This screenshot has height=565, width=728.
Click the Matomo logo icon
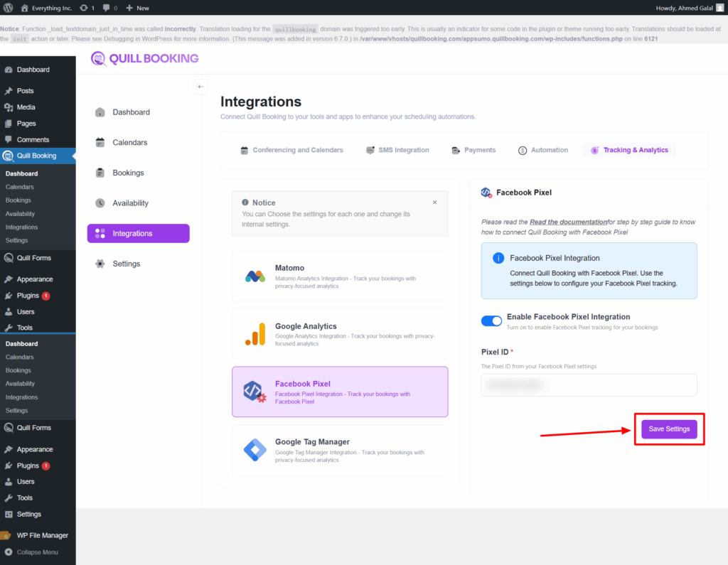(255, 276)
